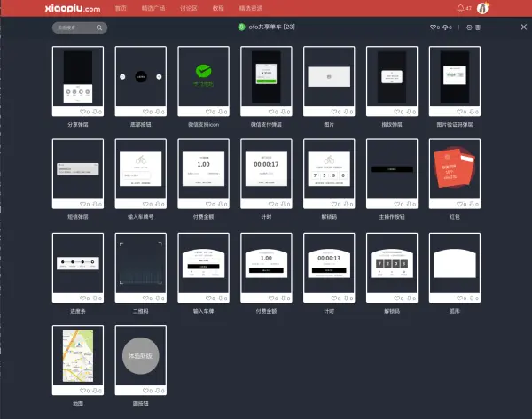This screenshot has width=532, height=419.
Task: Like the ofo共享单车 library via header heart
Action: tap(434, 27)
